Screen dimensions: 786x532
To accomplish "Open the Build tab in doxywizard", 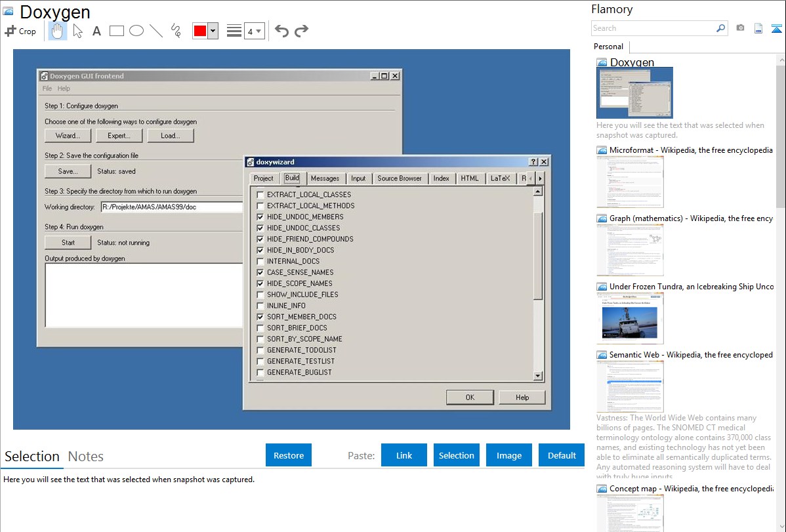I will (x=292, y=178).
